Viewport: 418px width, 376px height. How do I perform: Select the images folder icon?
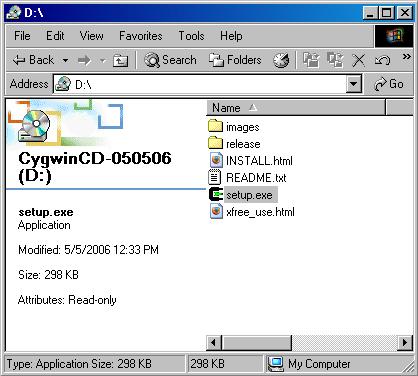215,126
